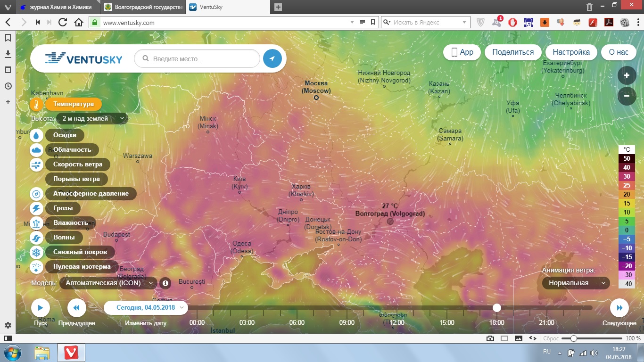Switch to the Волгоградский государственный browser tab
The height and width of the screenshot is (362, 644).
click(142, 7)
